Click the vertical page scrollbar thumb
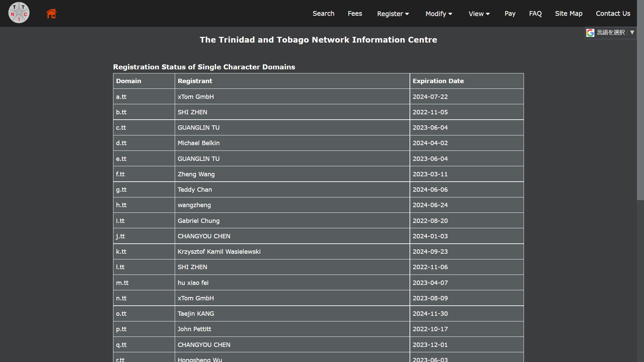Viewport: 644px width, 362px height. (640, 101)
